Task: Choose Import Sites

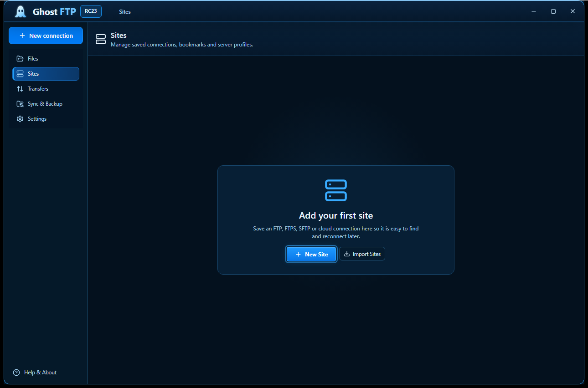Action: click(362, 254)
